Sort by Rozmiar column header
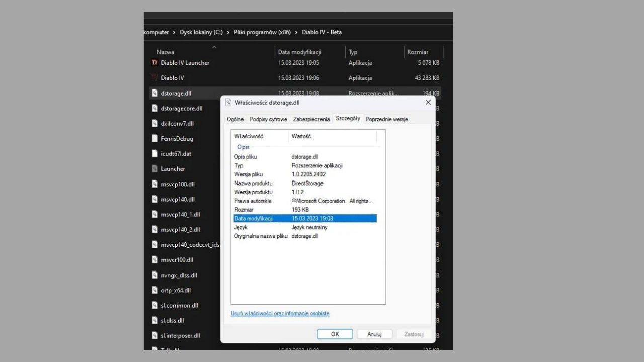 point(418,52)
